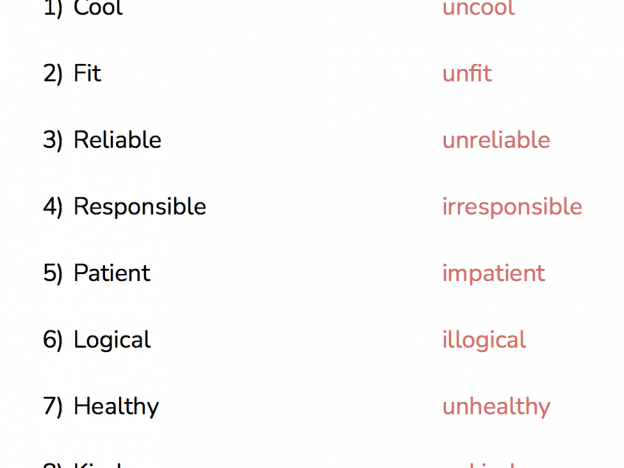This screenshot has width=624, height=468.
Task: Click the black word 'Healthy' in item 7
Action: 116,408
